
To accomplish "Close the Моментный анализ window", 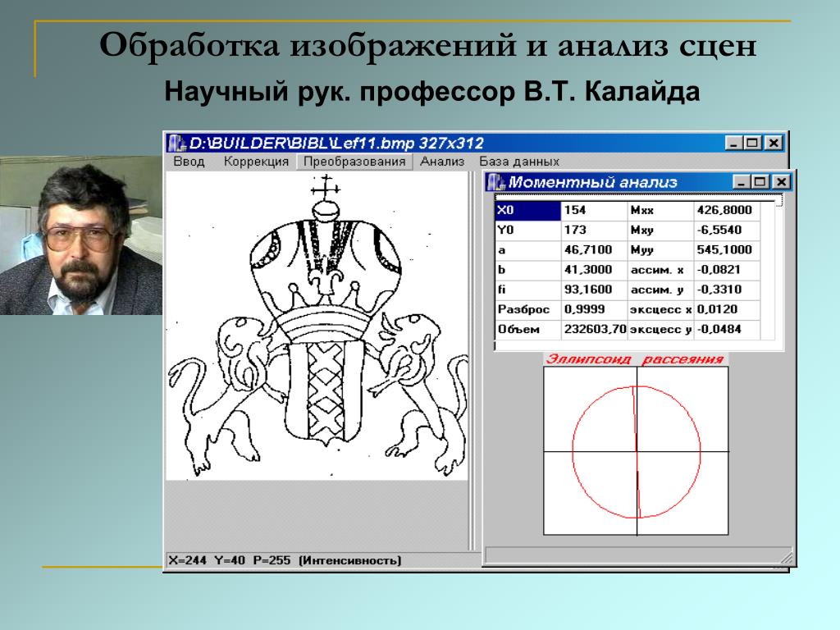I will click(780, 182).
